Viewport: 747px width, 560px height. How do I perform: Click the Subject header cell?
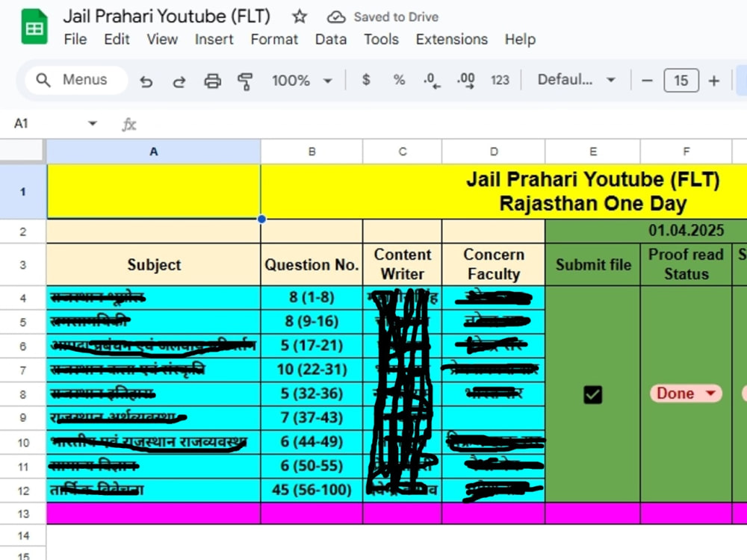pyautogui.click(x=153, y=265)
